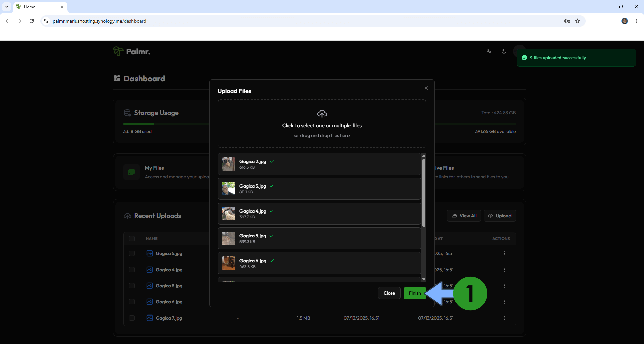Screen dimensions: 644x344
Task: Click the Upload button in Recent Uploads
Action: coord(500,216)
